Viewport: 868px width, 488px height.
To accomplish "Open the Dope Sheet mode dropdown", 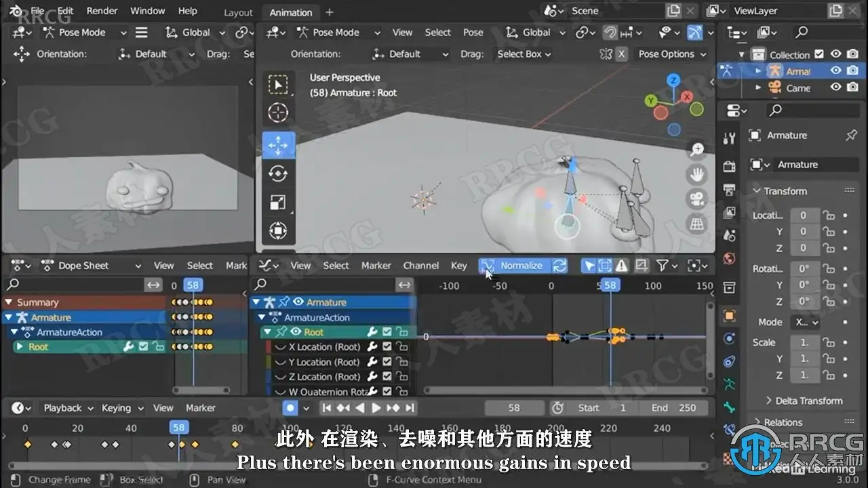I will pos(92,266).
